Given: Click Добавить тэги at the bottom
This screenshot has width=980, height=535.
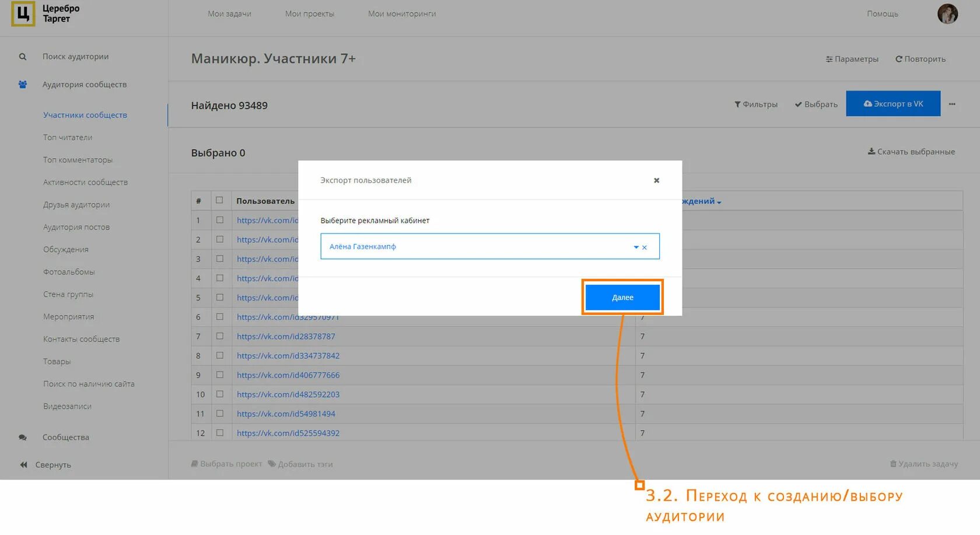Looking at the screenshot, I should (x=300, y=464).
